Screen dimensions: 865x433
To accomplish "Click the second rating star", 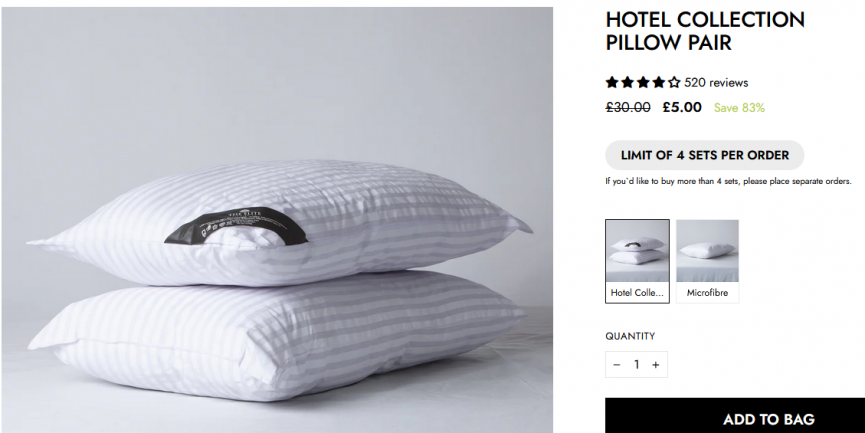I will click(628, 83).
